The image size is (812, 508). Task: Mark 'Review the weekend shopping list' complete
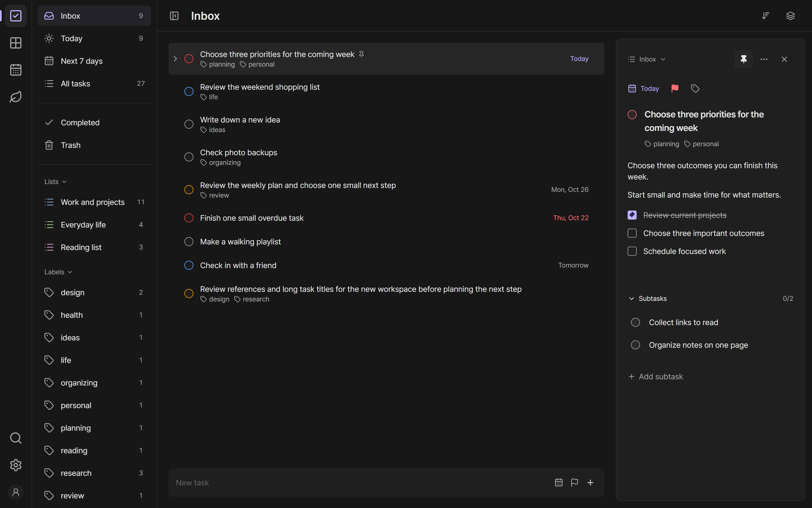coord(189,91)
